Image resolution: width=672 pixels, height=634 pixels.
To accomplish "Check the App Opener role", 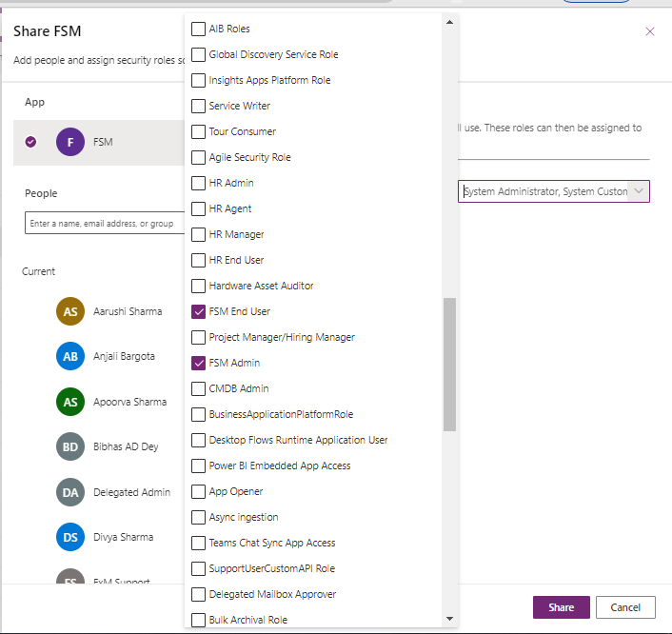I will (198, 491).
